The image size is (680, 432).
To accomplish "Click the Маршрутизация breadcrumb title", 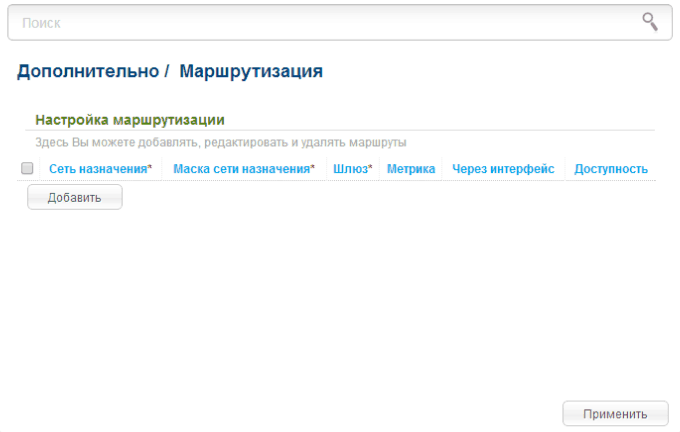I will (x=251, y=72).
